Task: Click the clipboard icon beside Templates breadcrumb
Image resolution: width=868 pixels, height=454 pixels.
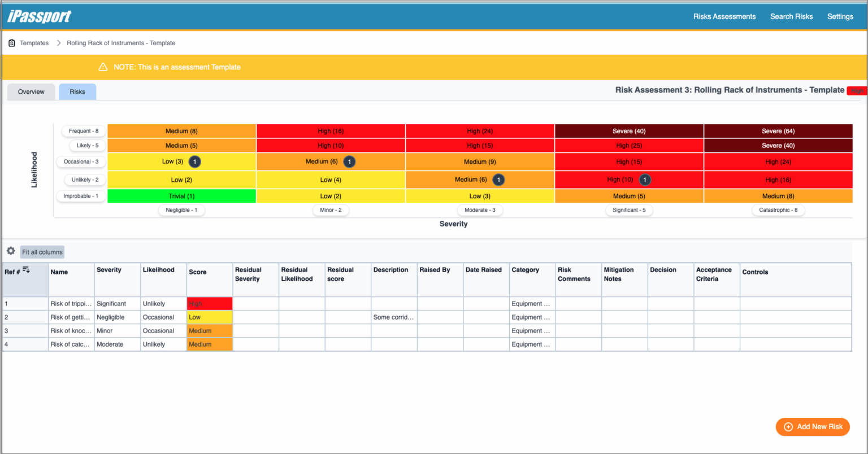Action: tap(11, 42)
